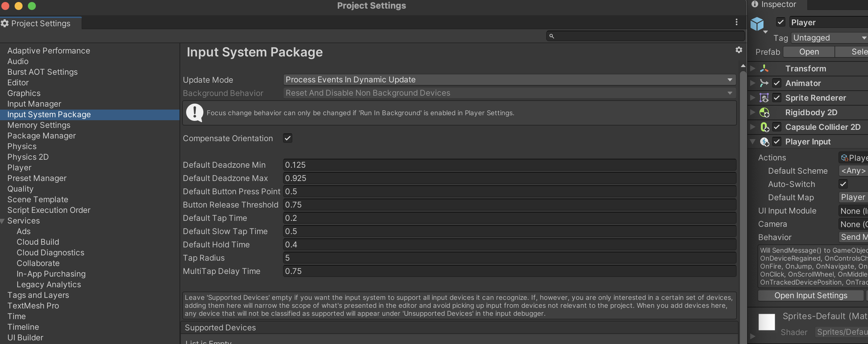This screenshot has width=868, height=344.
Task: Click the Capsule Collider 2D component icon
Action: [x=764, y=127]
